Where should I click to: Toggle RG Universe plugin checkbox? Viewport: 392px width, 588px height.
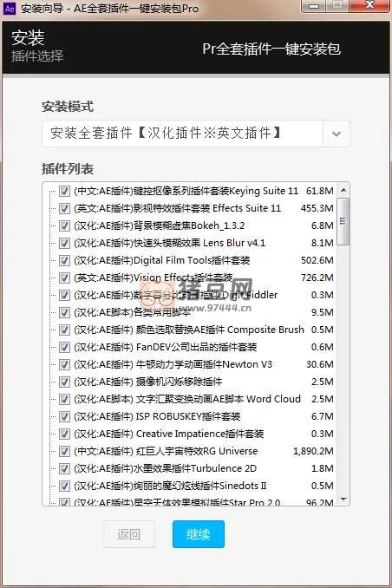[64, 451]
